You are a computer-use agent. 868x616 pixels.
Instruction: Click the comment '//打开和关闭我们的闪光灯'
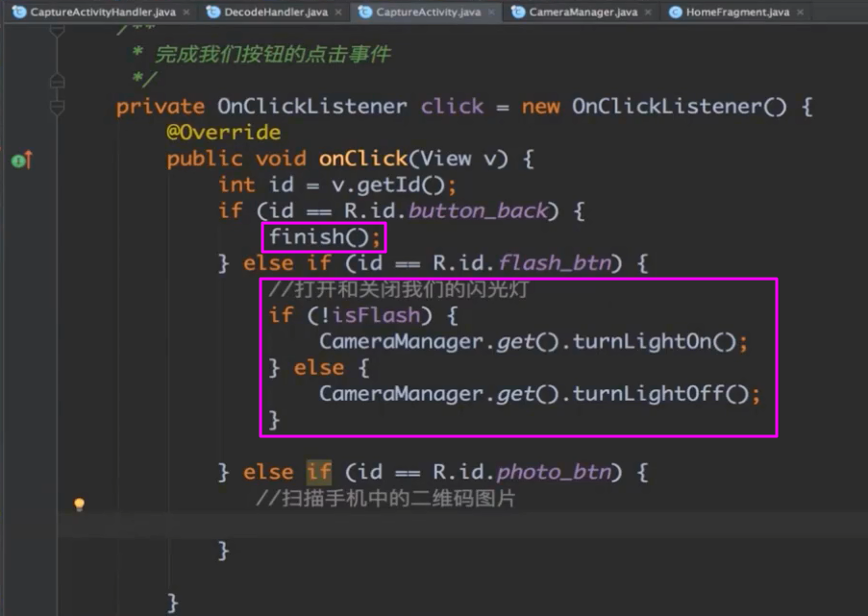(x=399, y=289)
